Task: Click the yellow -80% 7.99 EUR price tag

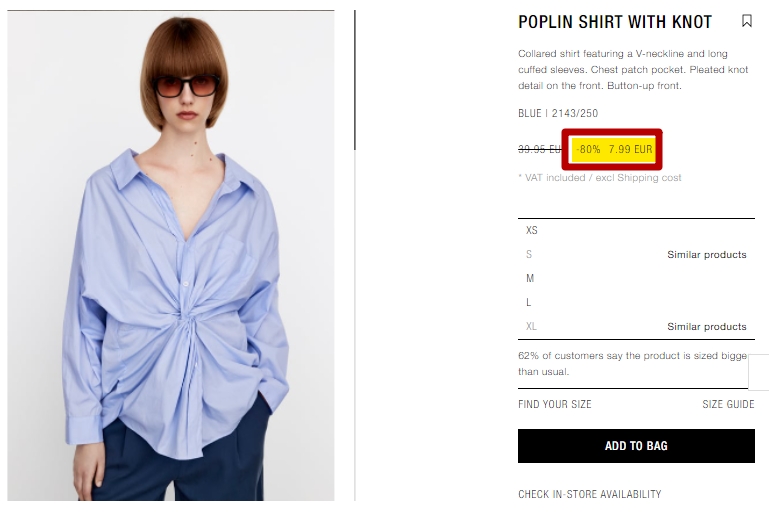Action: click(613, 149)
